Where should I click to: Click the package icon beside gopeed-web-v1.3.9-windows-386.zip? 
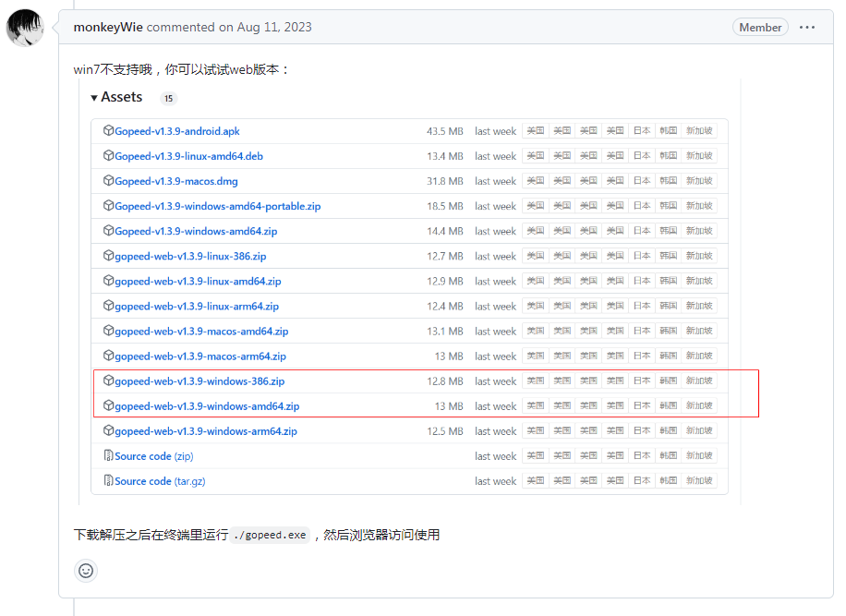click(108, 380)
